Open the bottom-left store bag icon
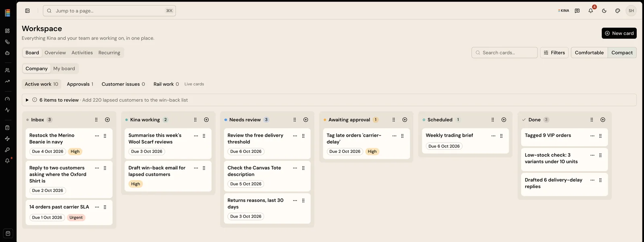 pos(8,234)
